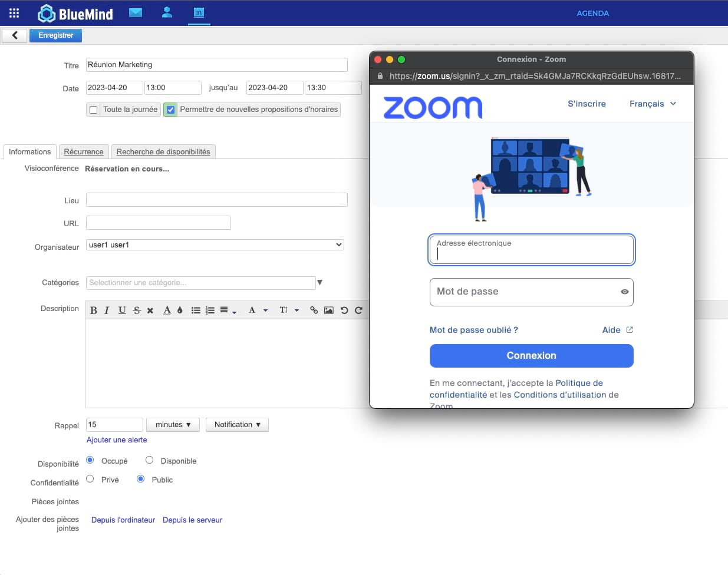Click the S'inscrire link

[587, 104]
